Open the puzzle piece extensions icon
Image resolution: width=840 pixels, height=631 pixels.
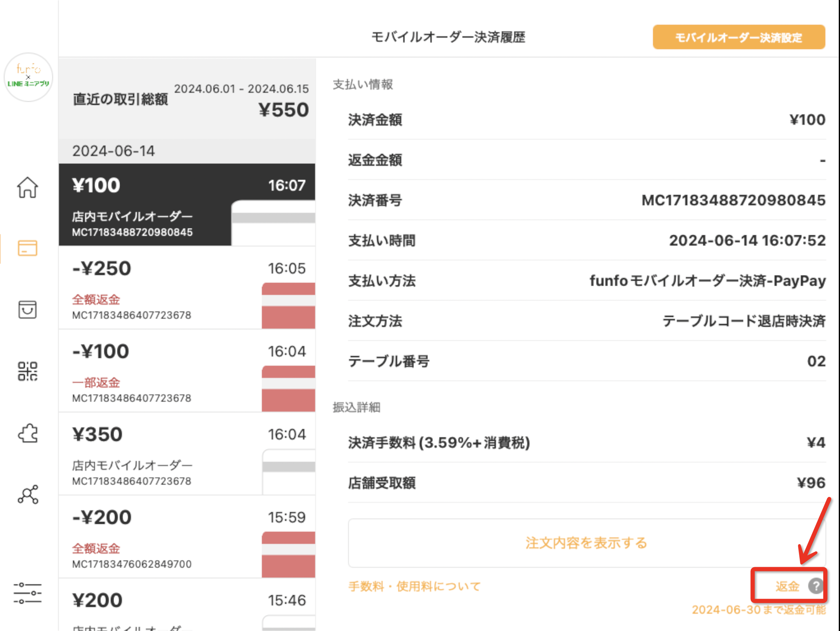pos(28,433)
